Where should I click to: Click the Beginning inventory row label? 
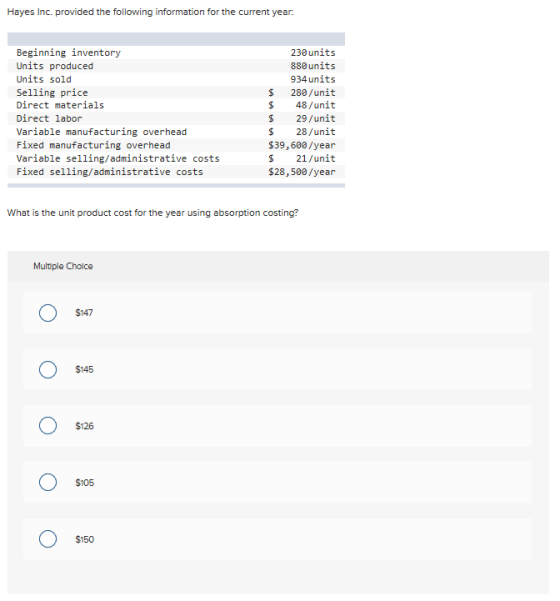point(68,53)
